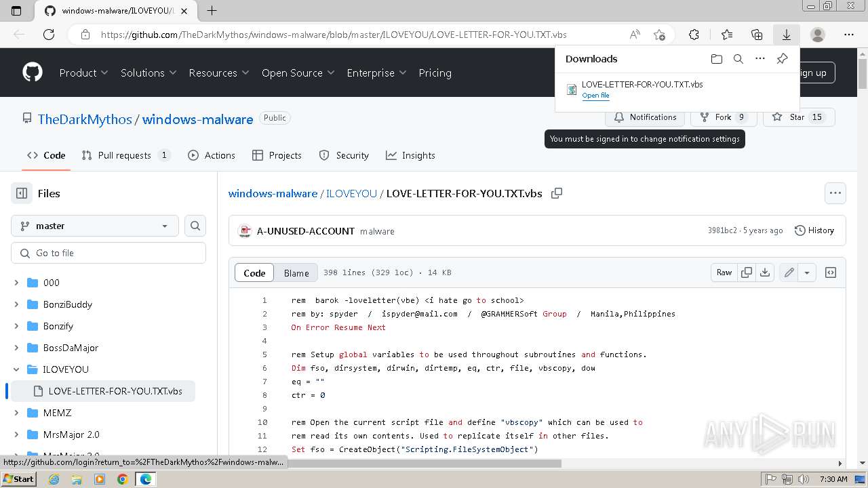Search downloads with magnifier icon
The height and width of the screenshot is (488, 868).
click(738, 59)
